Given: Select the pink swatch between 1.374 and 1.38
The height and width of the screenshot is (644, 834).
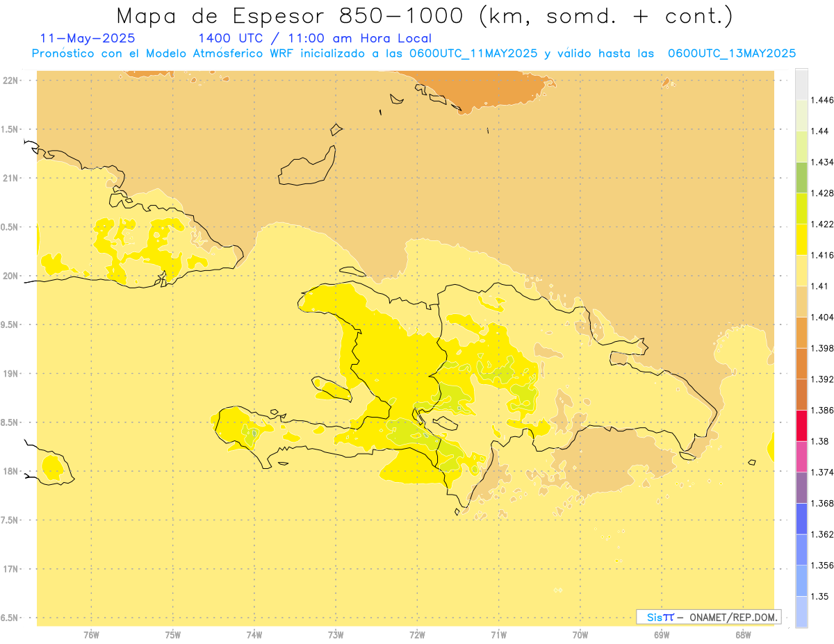Looking at the screenshot, I should [x=801, y=456].
